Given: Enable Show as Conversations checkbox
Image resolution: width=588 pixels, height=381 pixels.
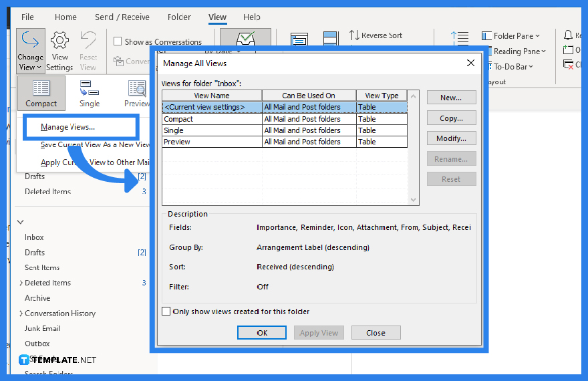Looking at the screenshot, I should coord(118,41).
